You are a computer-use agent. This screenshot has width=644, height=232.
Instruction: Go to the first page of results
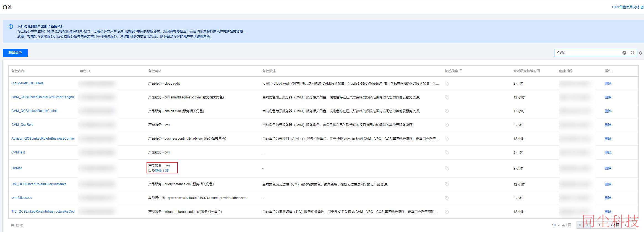coord(580,225)
